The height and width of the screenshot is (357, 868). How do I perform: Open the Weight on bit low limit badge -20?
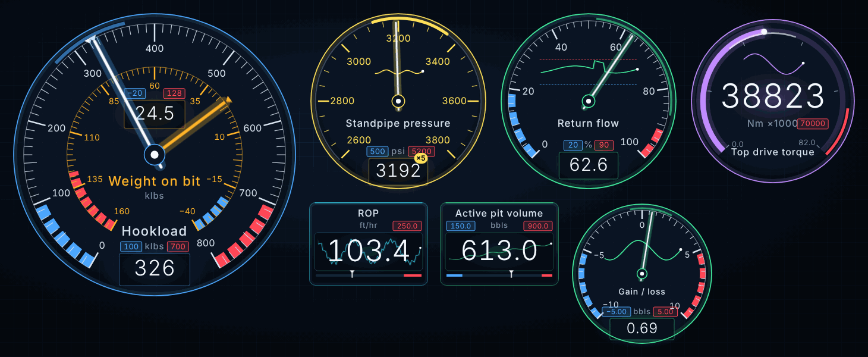[136, 93]
